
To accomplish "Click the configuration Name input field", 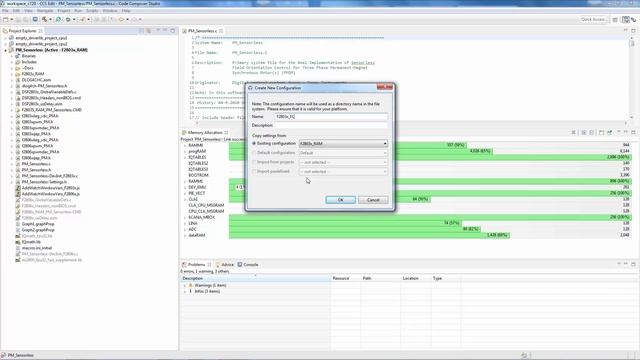I will point(331,117).
